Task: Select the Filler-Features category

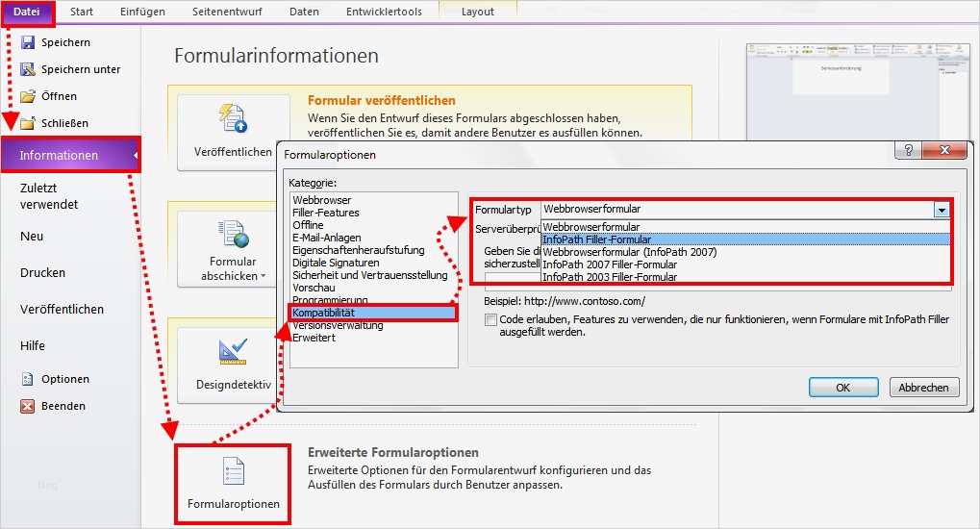Action: pyautogui.click(x=374, y=213)
